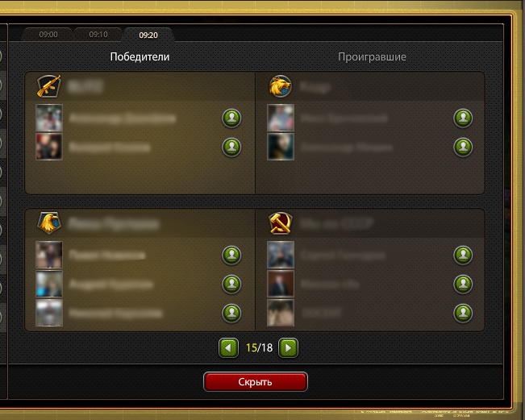Go to the next results page arrow

tap(288, 348)
